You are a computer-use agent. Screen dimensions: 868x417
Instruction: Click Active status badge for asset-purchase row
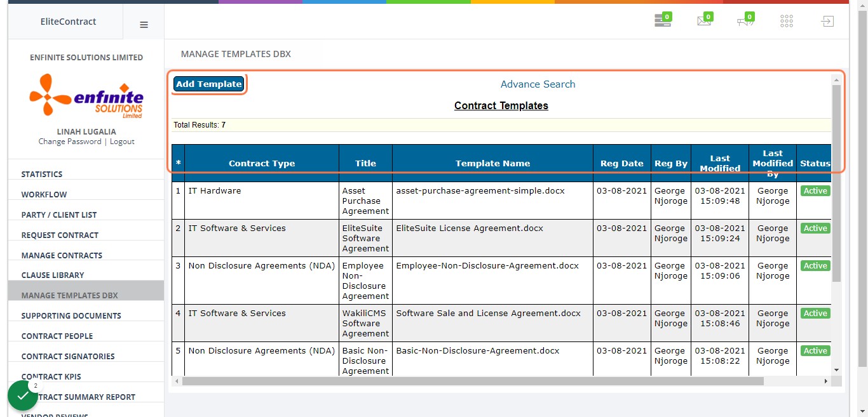click(815, 190)
